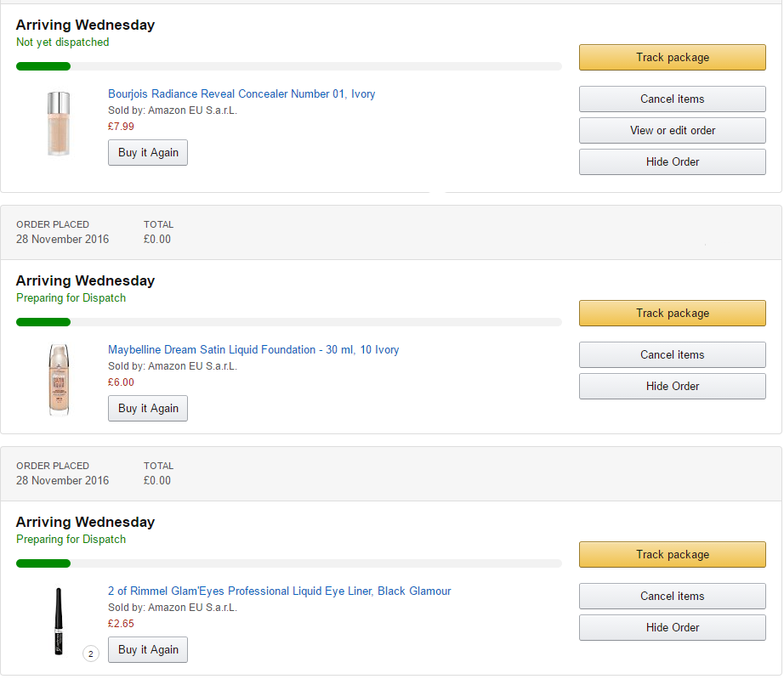Track package for Rimmel eye liner order
The height and width of the screenshot is (679, 784).
click(672, 555)
